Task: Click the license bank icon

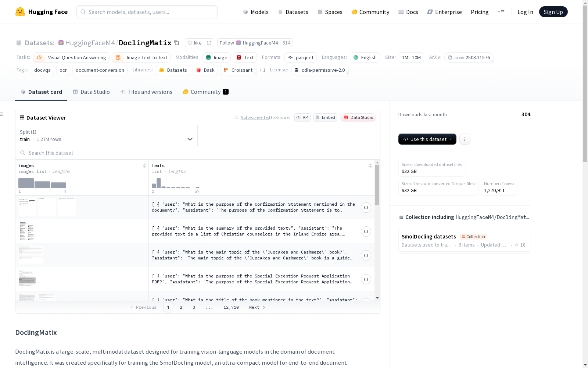Action: click(x=297, y=70)
